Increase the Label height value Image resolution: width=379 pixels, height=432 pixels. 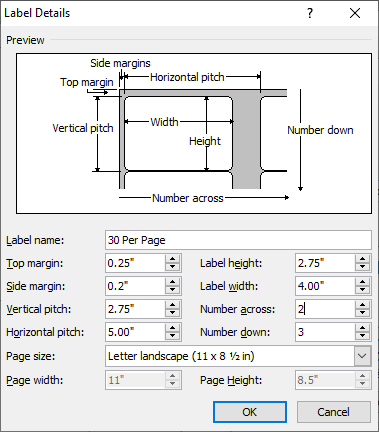363,259
